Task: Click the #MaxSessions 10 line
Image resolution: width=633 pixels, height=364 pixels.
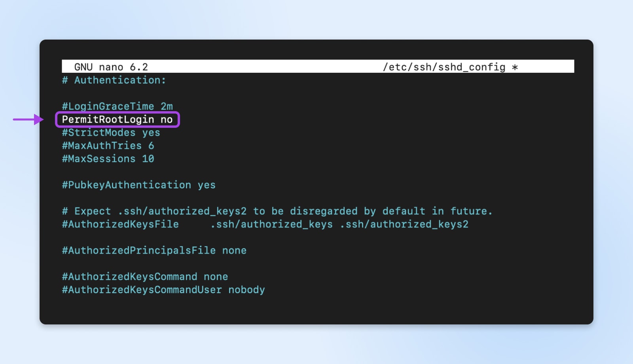Action: point(108,159)
